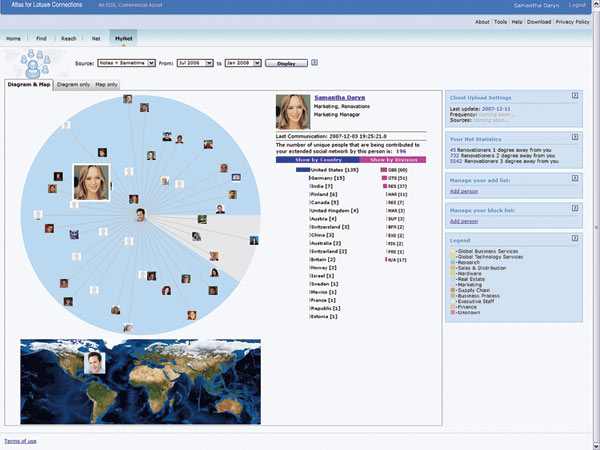This screenshot has height=450, width=600.
Task: Click the Sales & Distribution legend swatch
Action: [453, 268]
